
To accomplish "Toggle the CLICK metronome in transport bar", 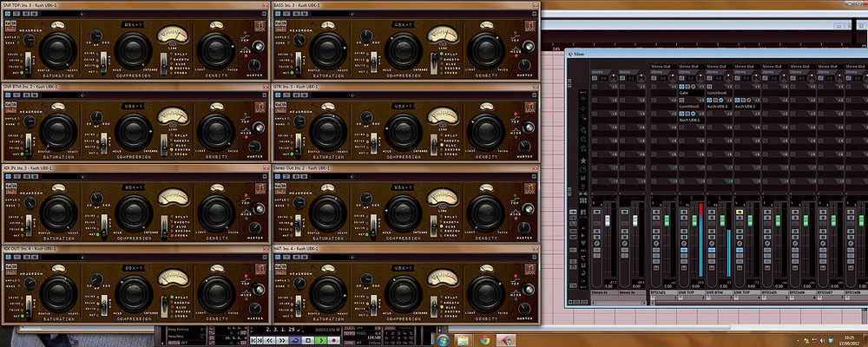I will 349,328.
